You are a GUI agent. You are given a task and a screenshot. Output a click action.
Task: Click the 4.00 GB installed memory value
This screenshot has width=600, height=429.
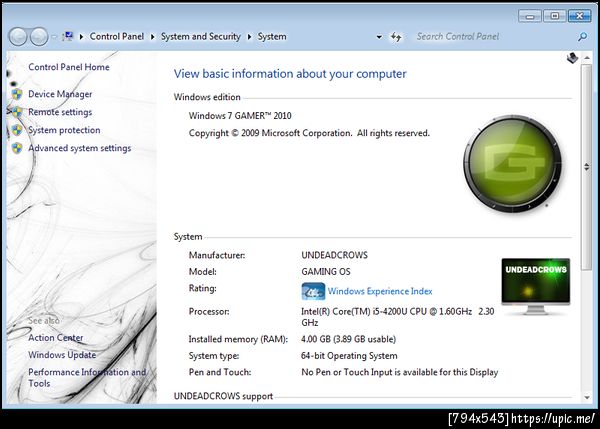coord(349,339)
